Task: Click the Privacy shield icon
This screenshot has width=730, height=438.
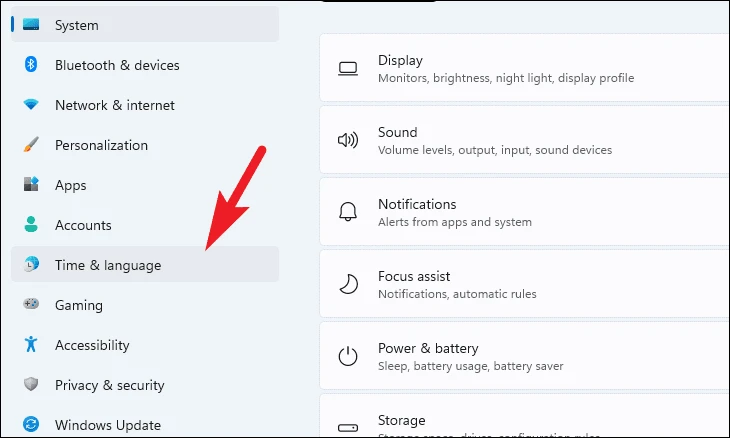Action: (31, 384)
